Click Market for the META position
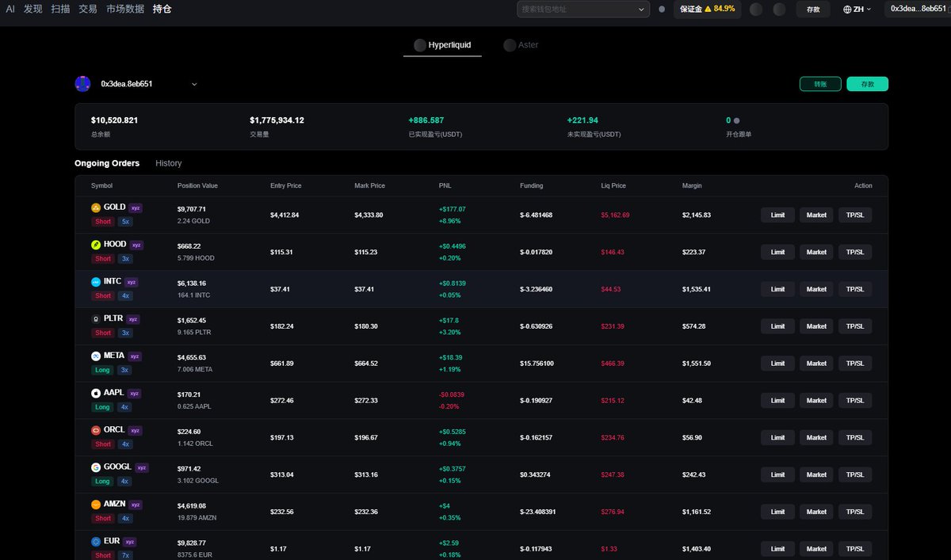The width and height of the screenshot is (951, 560). pos(816,364)
